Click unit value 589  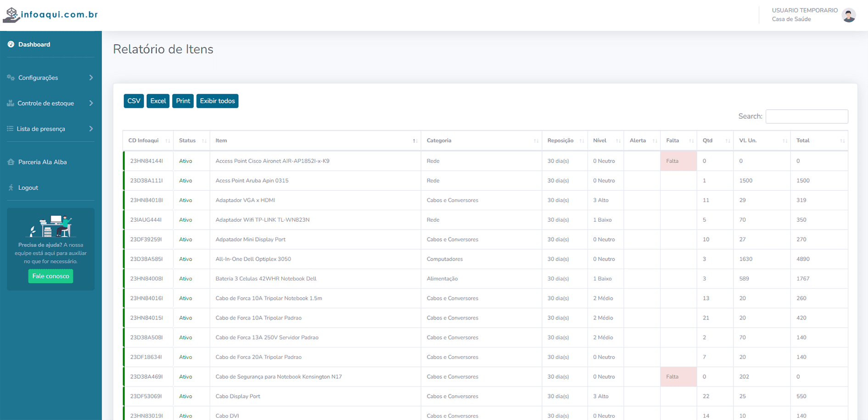(x=744, y=279)
